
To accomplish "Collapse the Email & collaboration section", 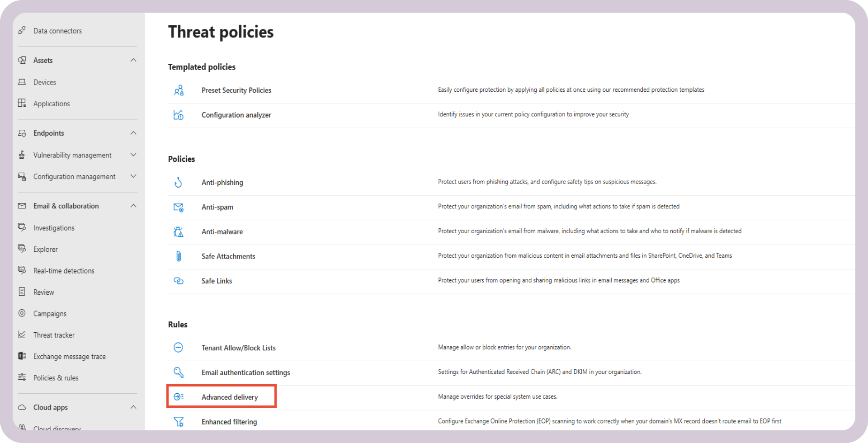I will tap(133, 206).
